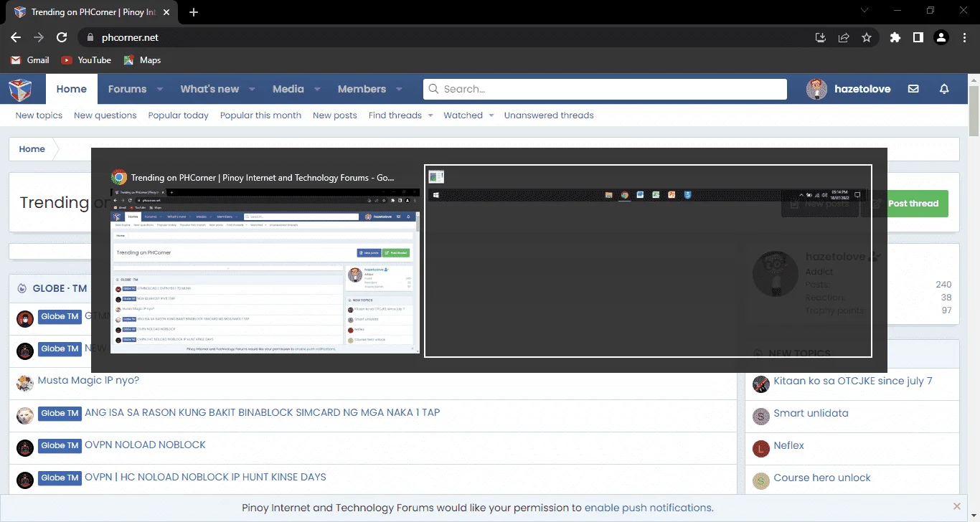Expand the What's new dropdown arrow

click(252, 90)
